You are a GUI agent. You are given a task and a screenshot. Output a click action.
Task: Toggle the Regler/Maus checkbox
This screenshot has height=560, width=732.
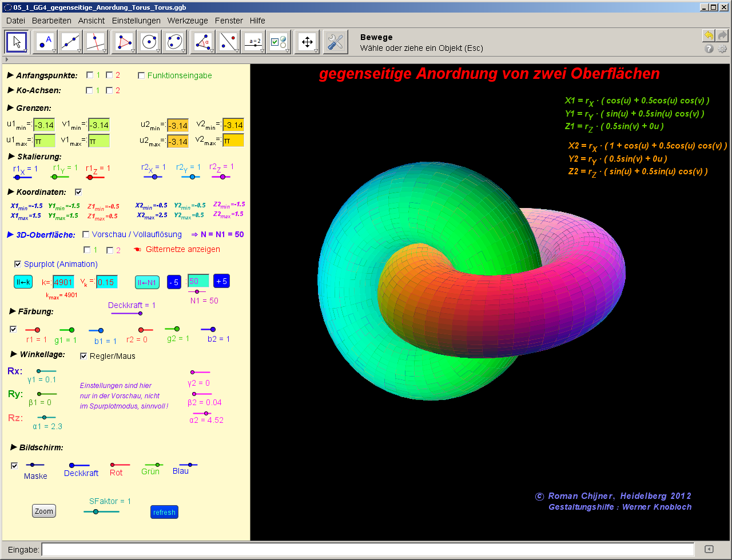coord(84,356)
